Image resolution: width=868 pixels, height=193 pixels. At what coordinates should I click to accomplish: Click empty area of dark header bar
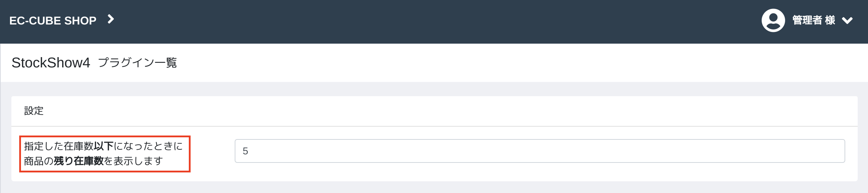427,21
